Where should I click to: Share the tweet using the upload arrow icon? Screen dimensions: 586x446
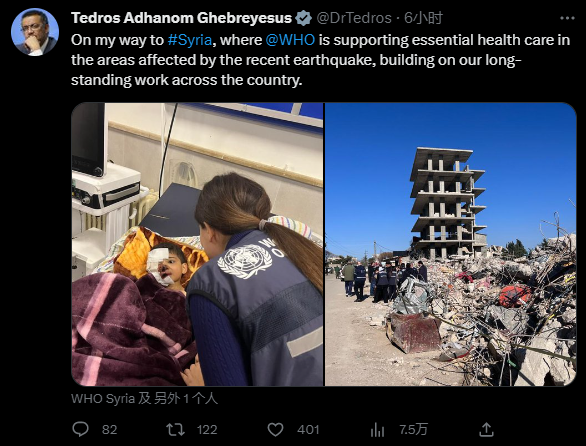[486, 429]
